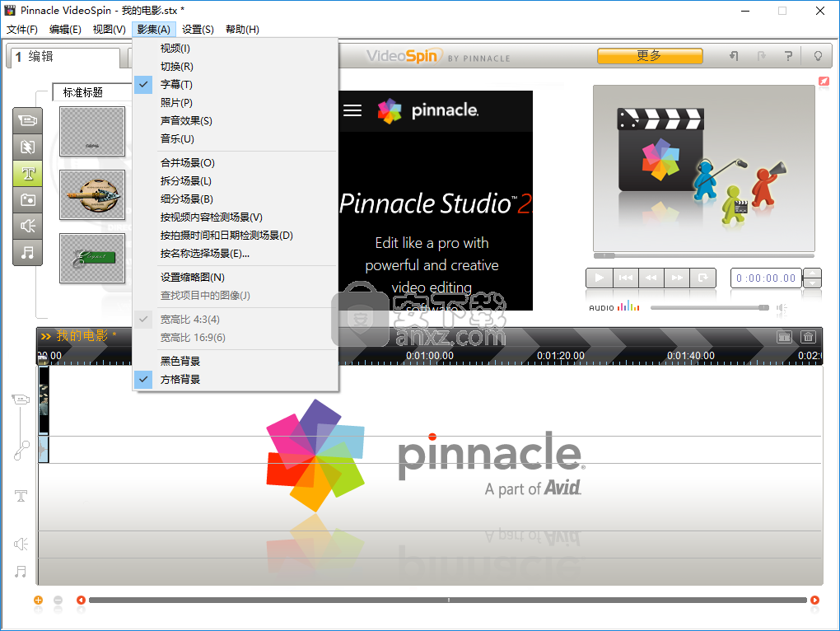840x631 pixels.
Task: Open 编辑(E) menu
Action: point(65,30)
